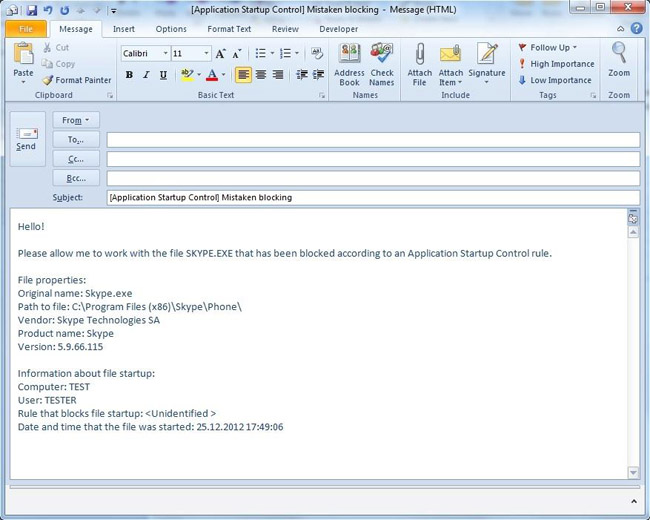Expand highlight color options arrow
This screenshot has height=520, width=650.
click(x=199, y=75)
